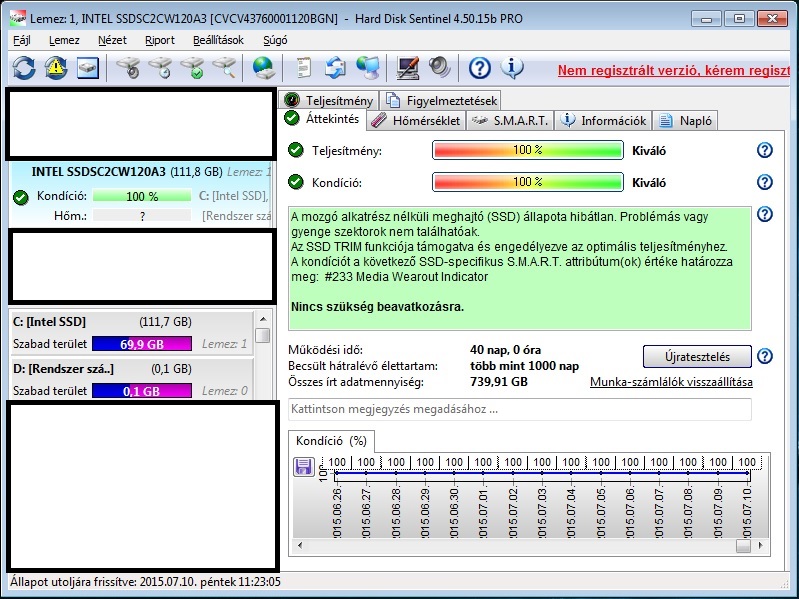The height and width of the screenshot is (599, 799).
Task: Open the Információk tab
Action: coord(603,121)
